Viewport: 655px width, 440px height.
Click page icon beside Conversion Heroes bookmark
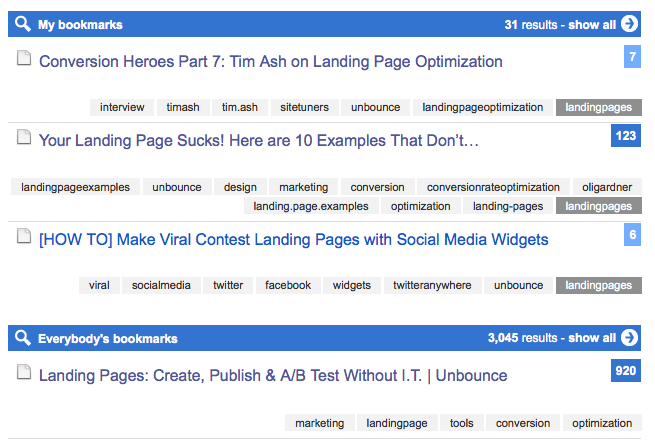click(x=24, y=60)
